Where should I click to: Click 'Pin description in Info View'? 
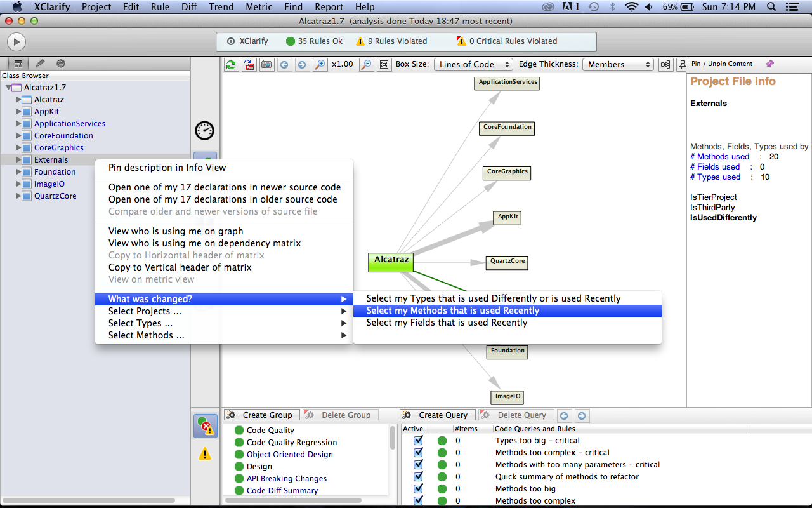pos(224,168)
